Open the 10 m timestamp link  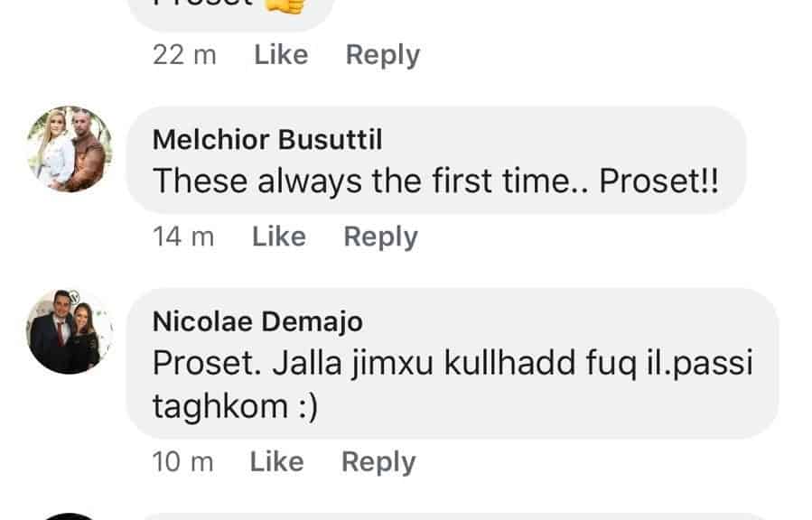182,462
